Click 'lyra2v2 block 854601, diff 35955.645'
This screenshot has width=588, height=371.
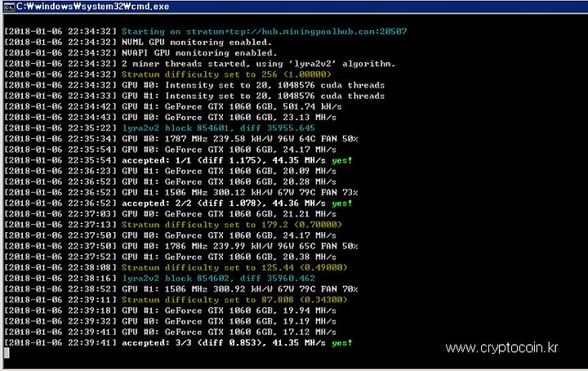click(218, 128)
